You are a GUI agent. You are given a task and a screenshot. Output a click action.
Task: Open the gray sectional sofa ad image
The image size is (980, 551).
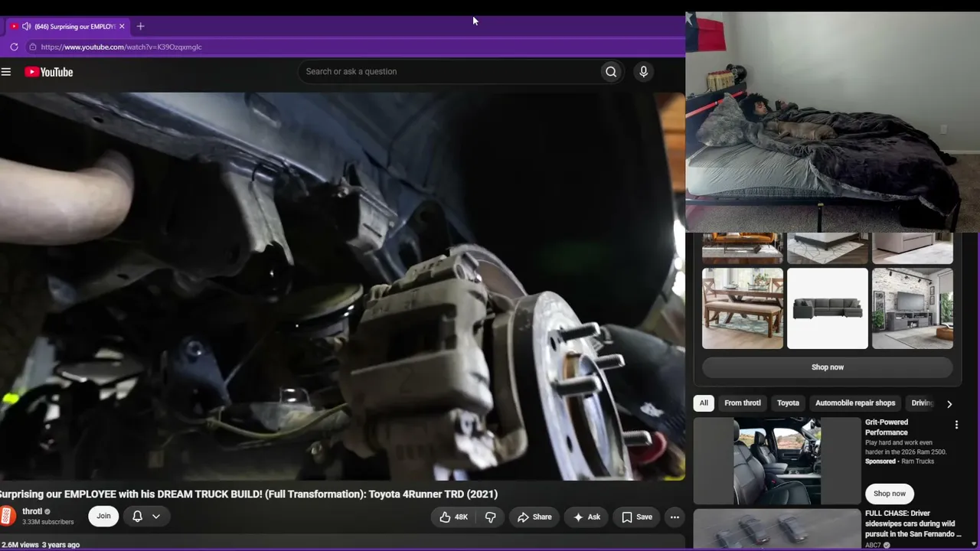pyautogui.click(x=828, y=308)
